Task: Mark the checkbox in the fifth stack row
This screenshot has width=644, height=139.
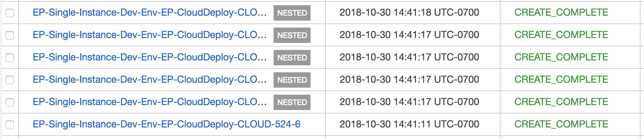Action: 10,102
